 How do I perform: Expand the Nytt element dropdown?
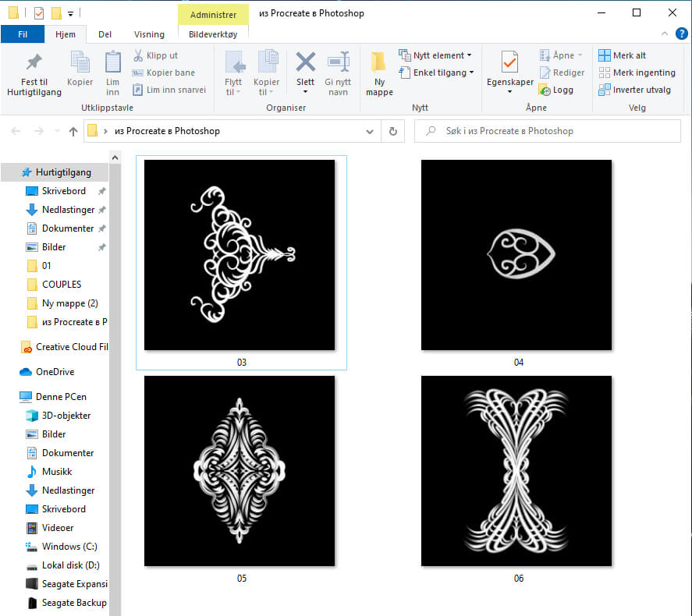click(x=435, y=55)
